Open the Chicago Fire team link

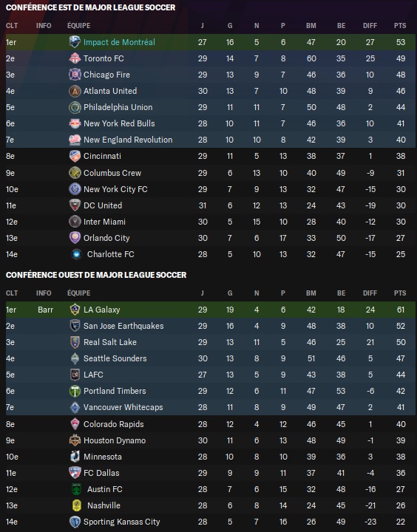[106, 75]
